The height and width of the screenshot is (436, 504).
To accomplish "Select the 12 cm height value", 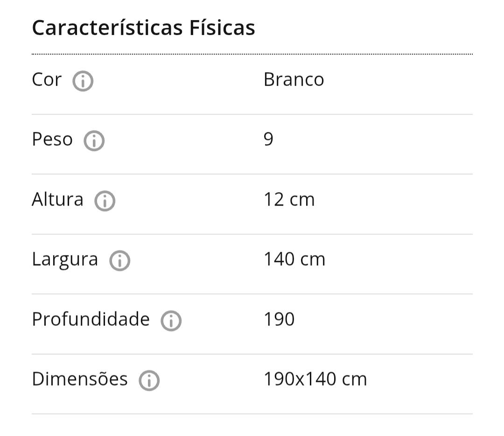I will 289,199.
